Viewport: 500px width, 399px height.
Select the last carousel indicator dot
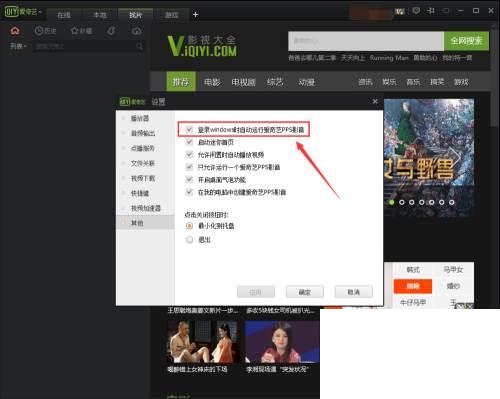[x=452, y=202]
